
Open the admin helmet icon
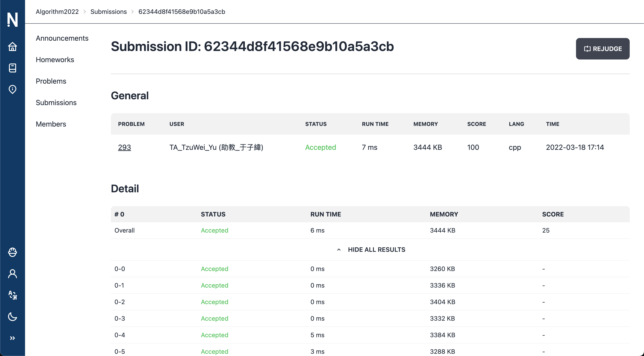click(x=12, y=252)
